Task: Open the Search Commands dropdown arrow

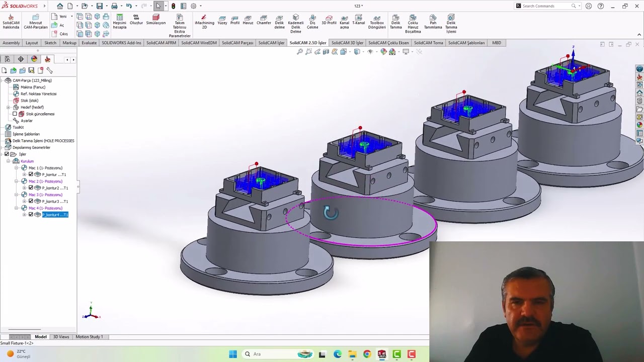Action: tap(579, 6)
